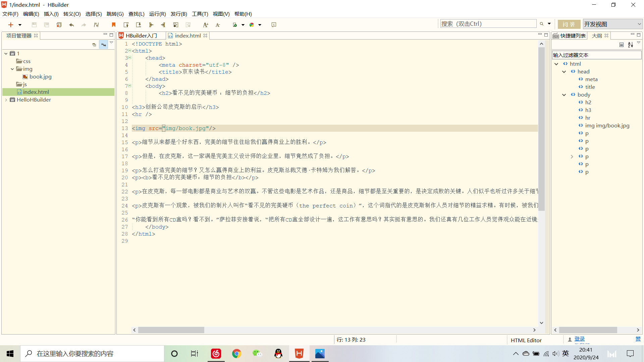Open the 运行(R) menu

(158, 14)
